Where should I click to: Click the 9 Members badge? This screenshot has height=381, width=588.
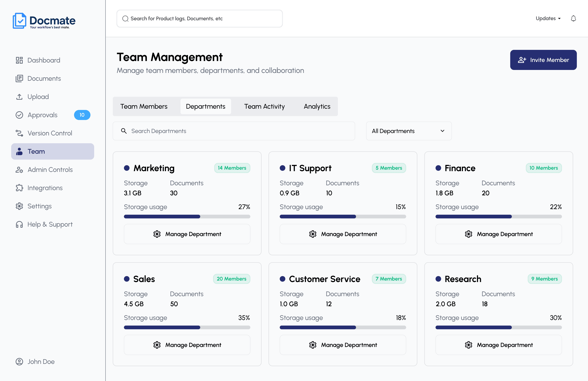544,279
